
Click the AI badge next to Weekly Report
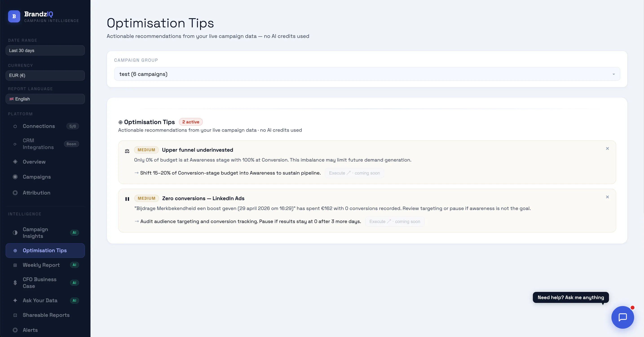[74, 265]
